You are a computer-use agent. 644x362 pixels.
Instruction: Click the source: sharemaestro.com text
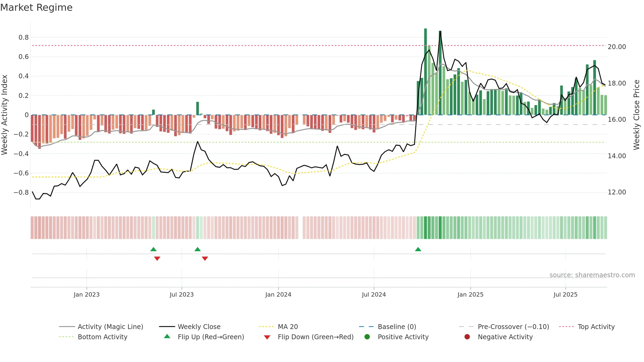[x=592, y=275]
